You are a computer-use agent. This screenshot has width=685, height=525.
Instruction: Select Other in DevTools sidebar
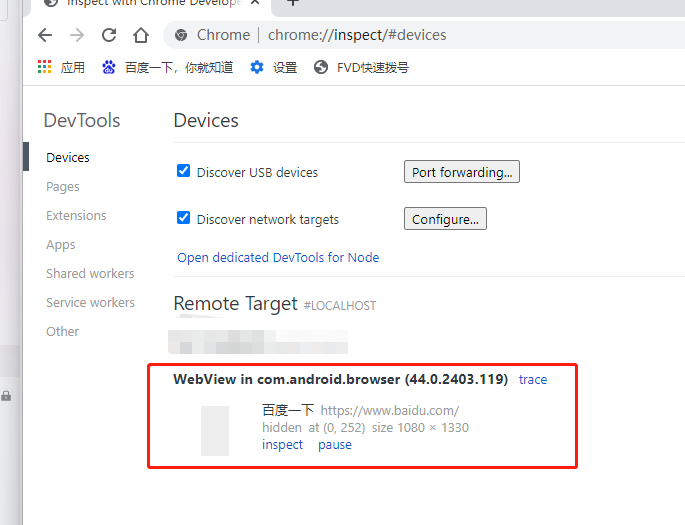[62, 332]
